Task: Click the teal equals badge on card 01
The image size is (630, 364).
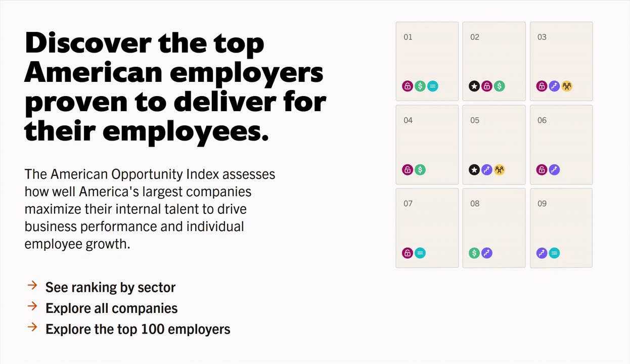Action: pos(432,86)
